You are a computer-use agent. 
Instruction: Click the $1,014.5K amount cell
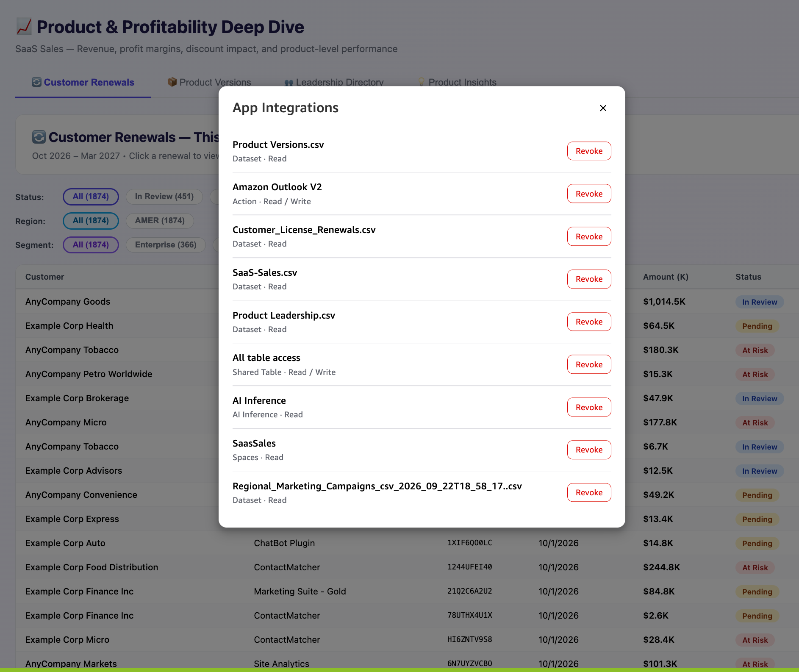coord(664,302)
